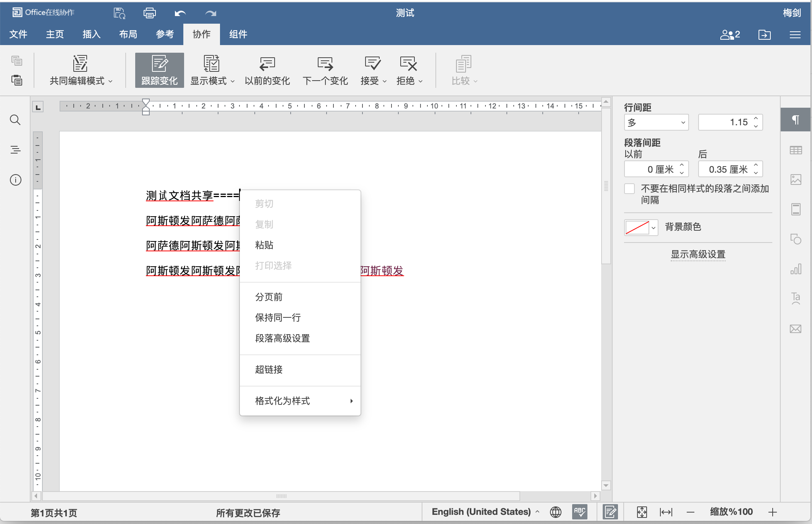Click the undo arrow icon

pyautogui.click(x=180, y=13)
